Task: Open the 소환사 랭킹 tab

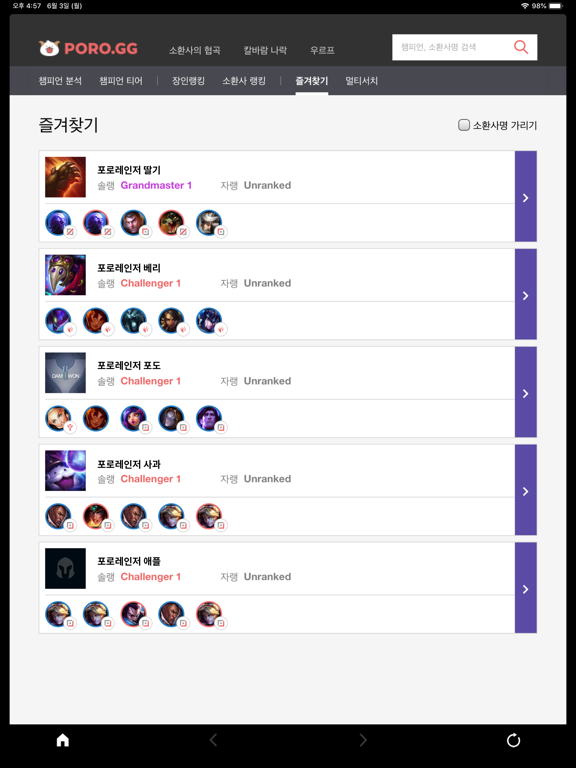Action: click(244, 81)
